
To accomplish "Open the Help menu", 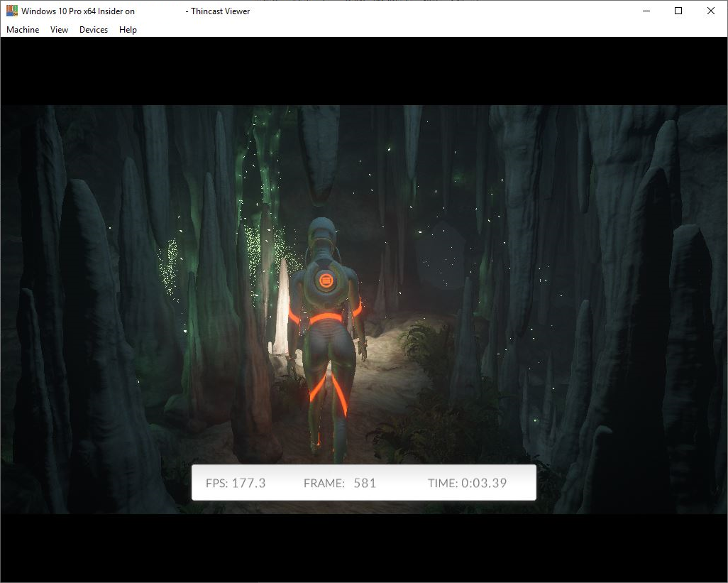I will pyautogui.click(x=128, y=30).
